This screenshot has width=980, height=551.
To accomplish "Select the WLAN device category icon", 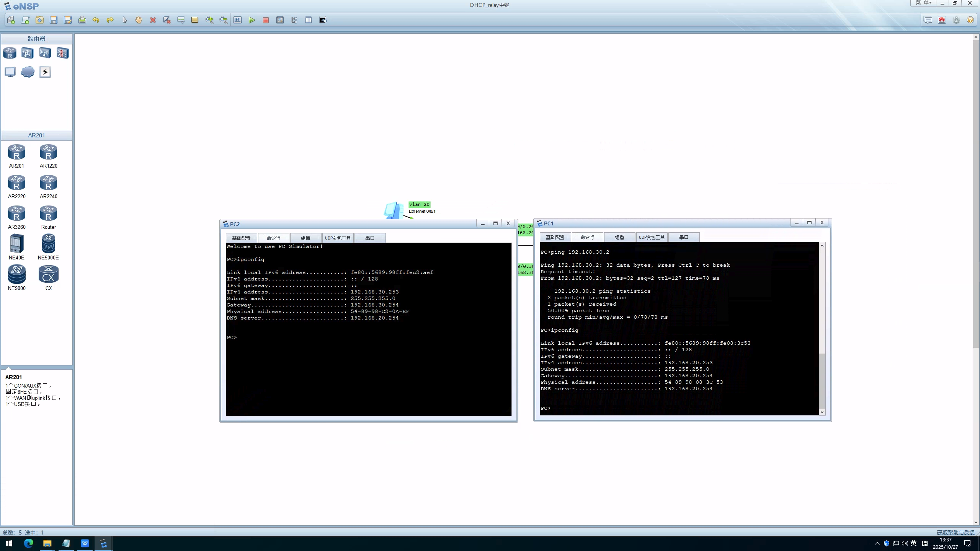I will point(45,53).
